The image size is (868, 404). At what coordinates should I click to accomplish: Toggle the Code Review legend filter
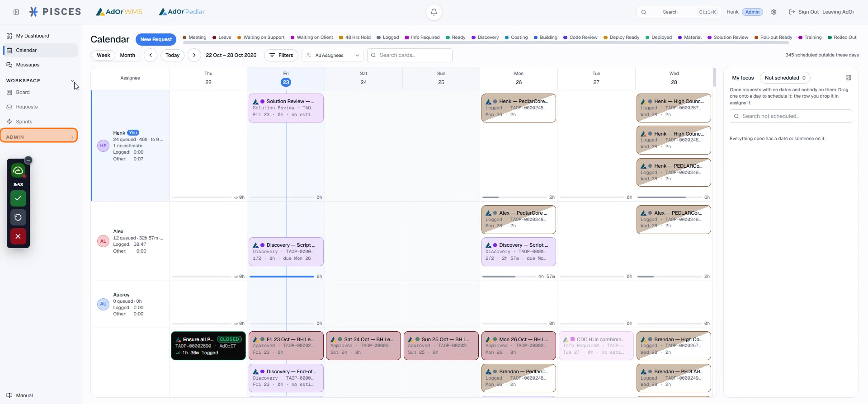pos(580,38)
